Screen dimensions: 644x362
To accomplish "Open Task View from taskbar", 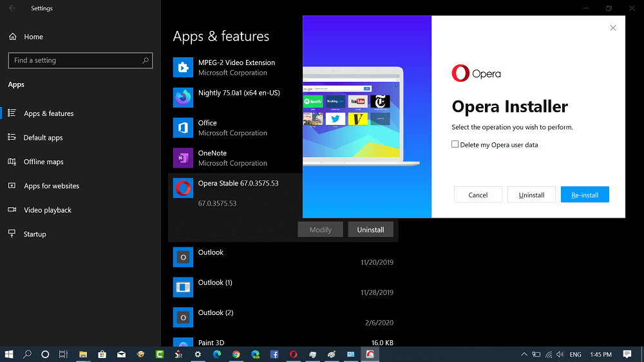I will pos(63,354).
